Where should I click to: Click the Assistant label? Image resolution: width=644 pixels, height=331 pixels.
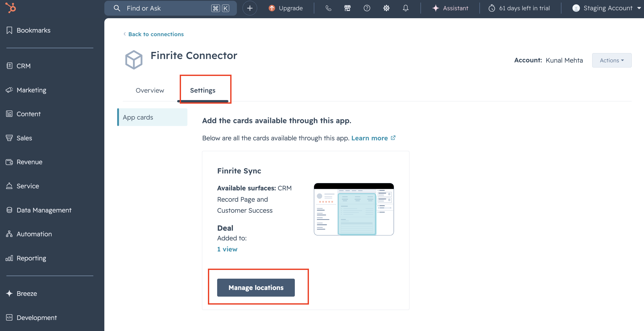point(456,8)
